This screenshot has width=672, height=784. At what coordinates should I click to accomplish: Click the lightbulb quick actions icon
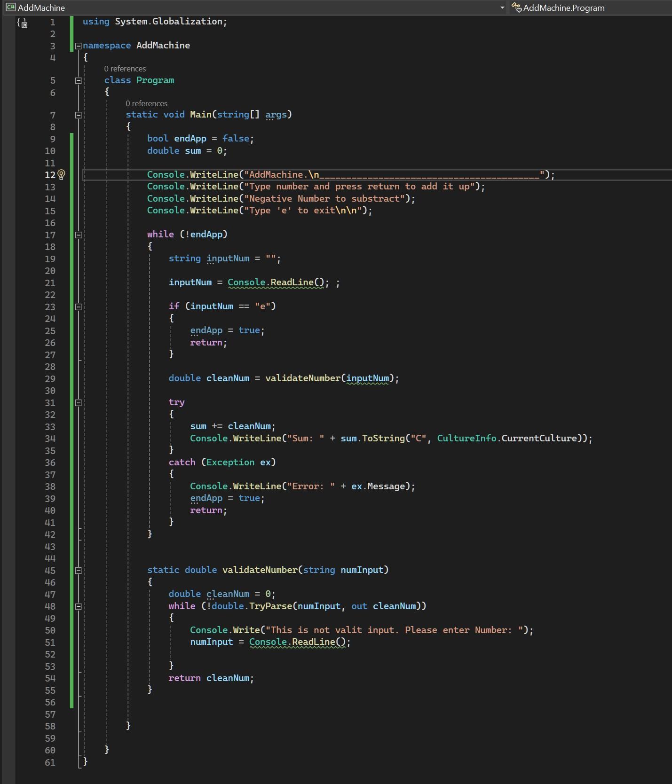tap(61, 175)
